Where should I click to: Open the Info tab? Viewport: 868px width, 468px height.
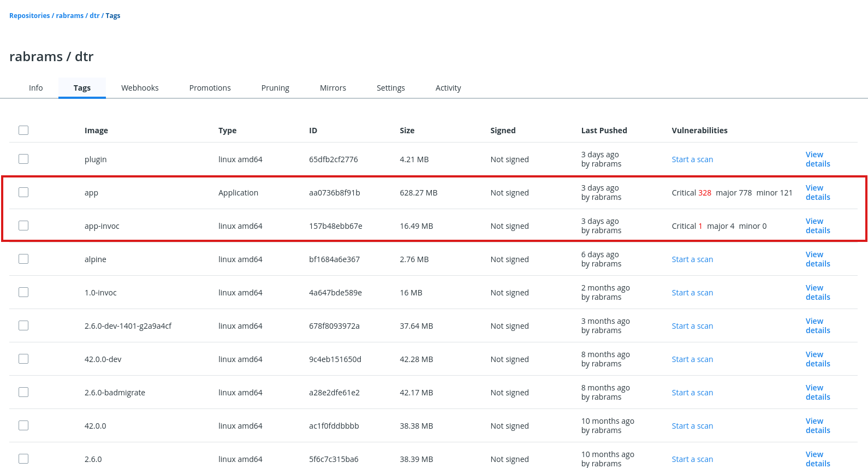pos(36,88)
